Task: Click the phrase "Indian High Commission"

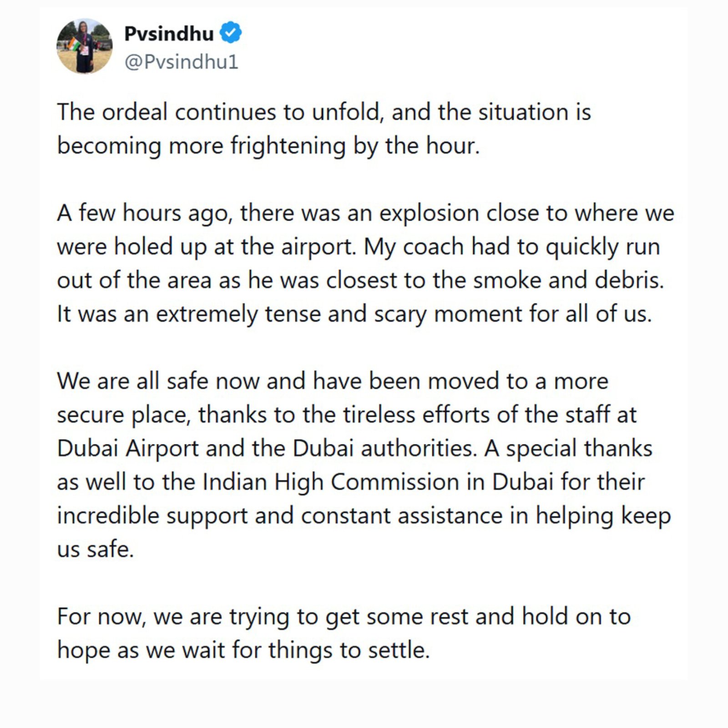Action: pyautogui.click(x=330, y=482)
